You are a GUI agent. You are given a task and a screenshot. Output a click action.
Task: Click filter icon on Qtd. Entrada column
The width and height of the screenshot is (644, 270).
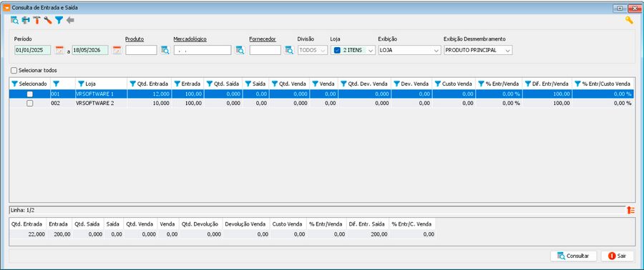132,84
